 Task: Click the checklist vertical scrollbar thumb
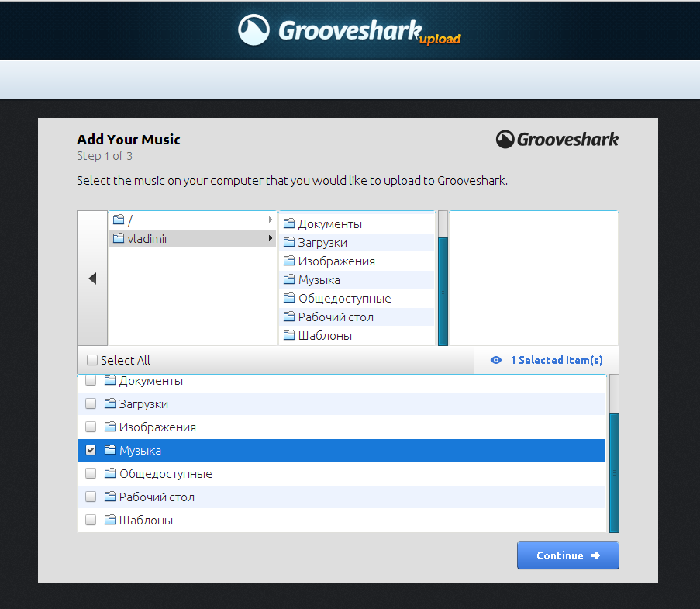[614, 472]
